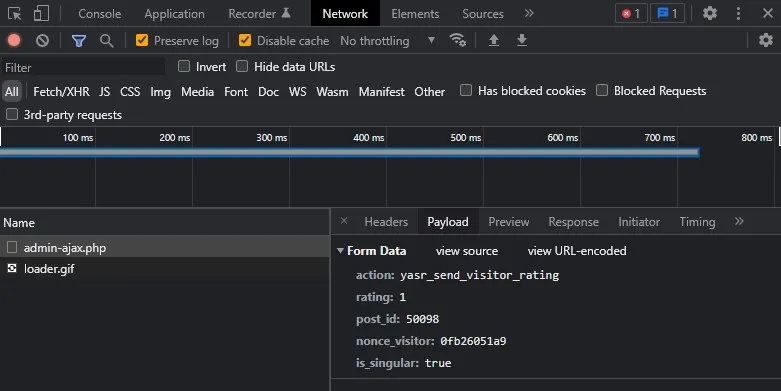Switch to the Console tab
The height and width of the screenshot is (391, 781).
pos(100,13)
